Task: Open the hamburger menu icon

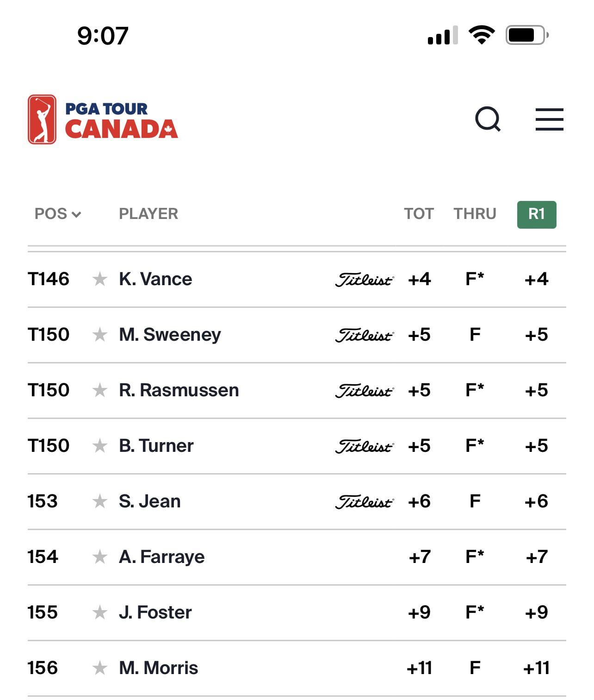Action: tap(549, 119)
